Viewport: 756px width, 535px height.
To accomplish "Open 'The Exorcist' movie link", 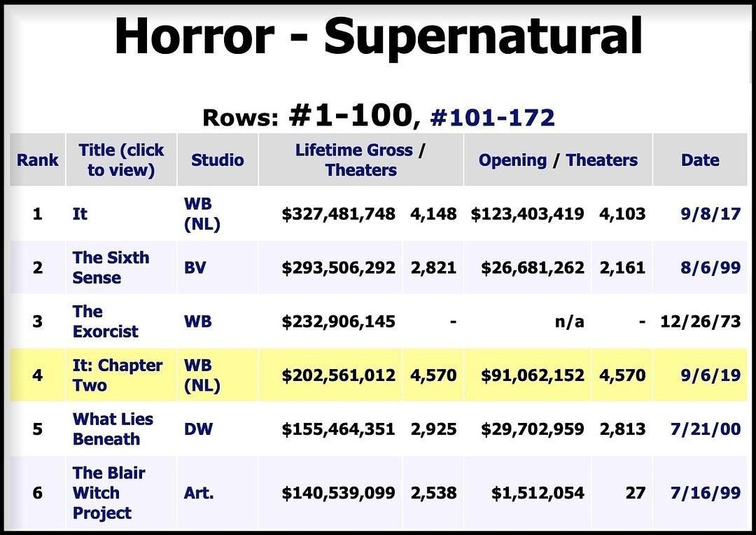I will pyautogui.click(x=105, y=321).
